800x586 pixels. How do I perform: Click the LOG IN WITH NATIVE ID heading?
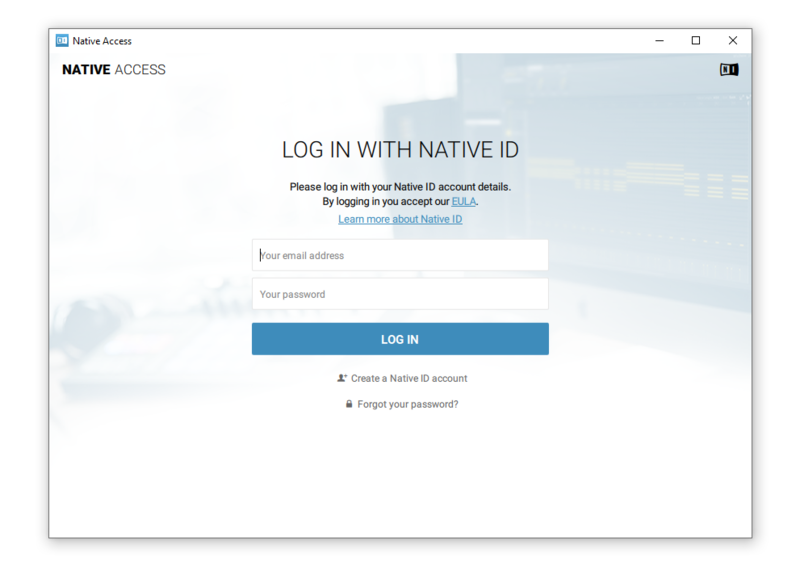[x=400, y=150]
